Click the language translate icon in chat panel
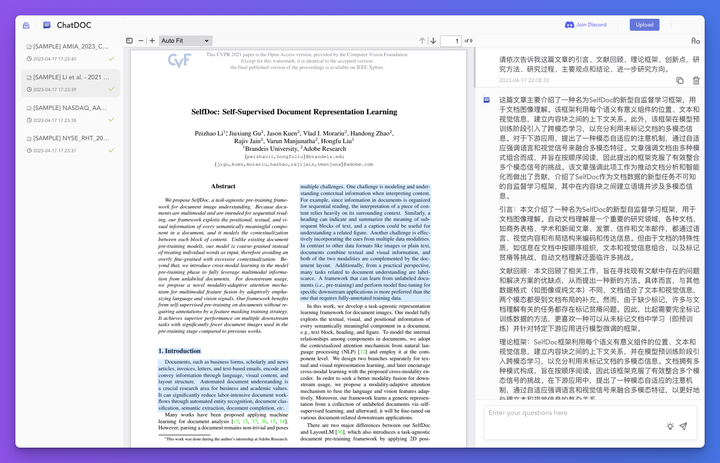Image resolution: width=720 pixels, height=463 pixels. pyautogui.click(x=696, y=41)
